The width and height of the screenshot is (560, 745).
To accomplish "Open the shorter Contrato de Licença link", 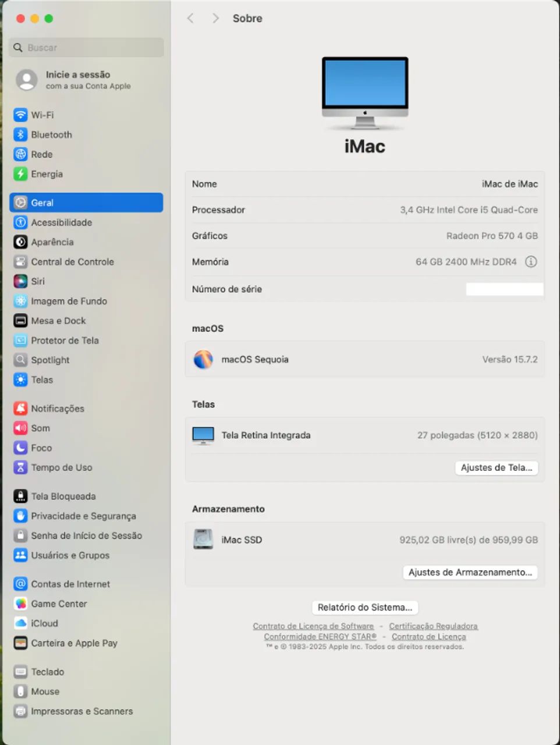I will 428,637.
